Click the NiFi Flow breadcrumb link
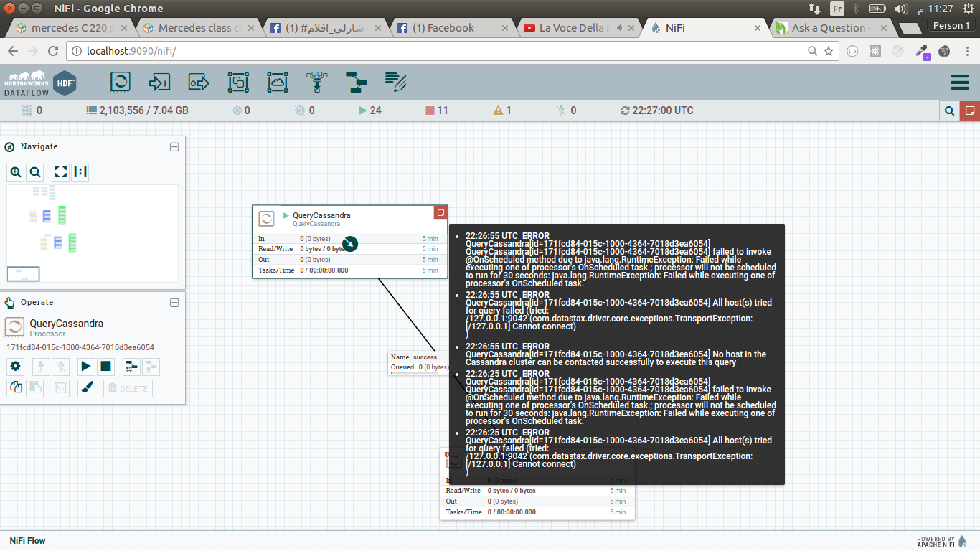The width and height of the screenshot is (980, 551). tap(27, 540)
